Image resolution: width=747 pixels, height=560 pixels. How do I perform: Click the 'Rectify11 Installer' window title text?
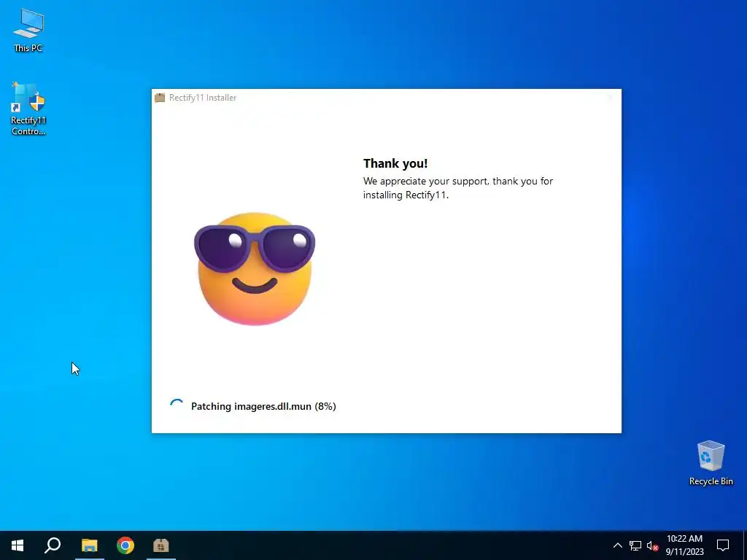tap(203, 98)
